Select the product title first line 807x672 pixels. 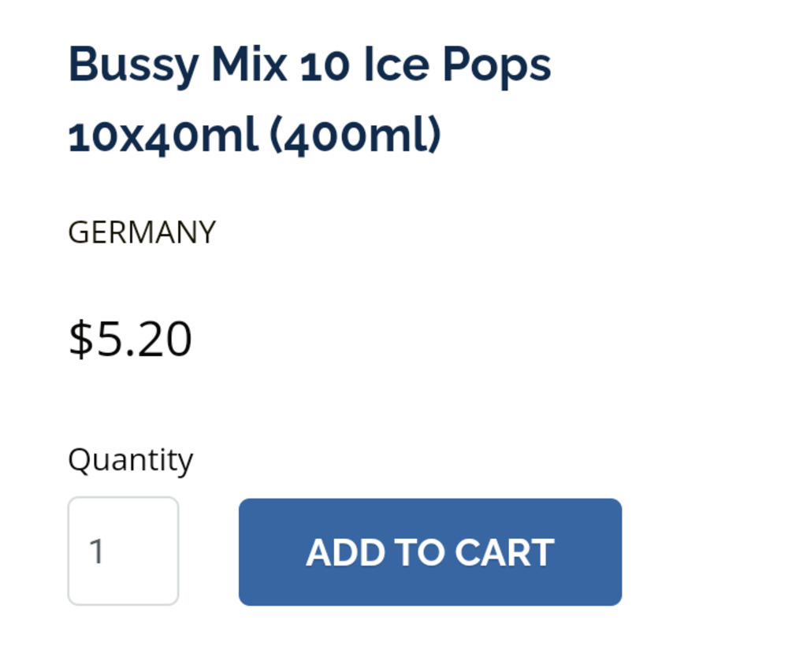309,65
